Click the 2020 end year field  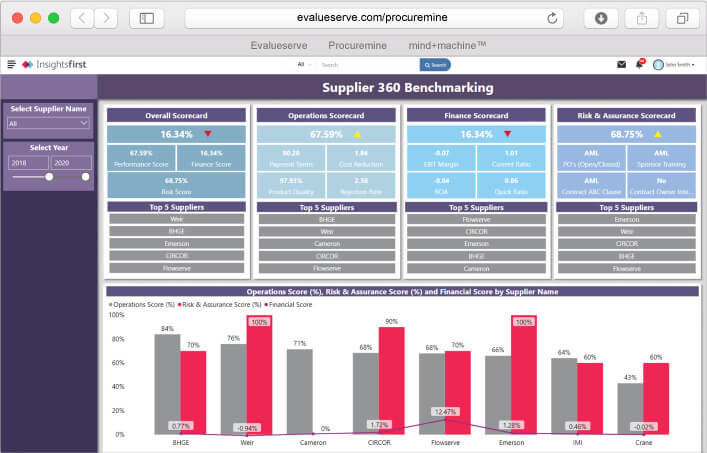tap(71, 163)
